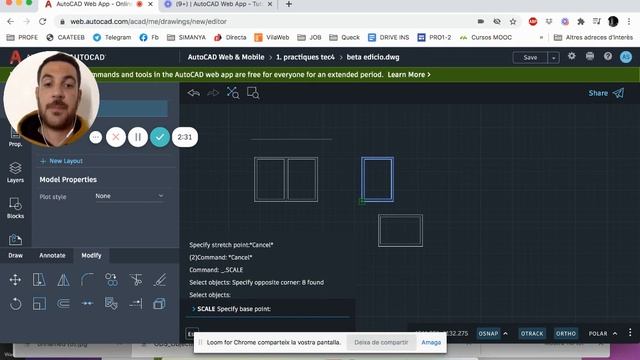This screenshot has height=360, width=640.
Task: Open the Layers panel
Action: 15,172
